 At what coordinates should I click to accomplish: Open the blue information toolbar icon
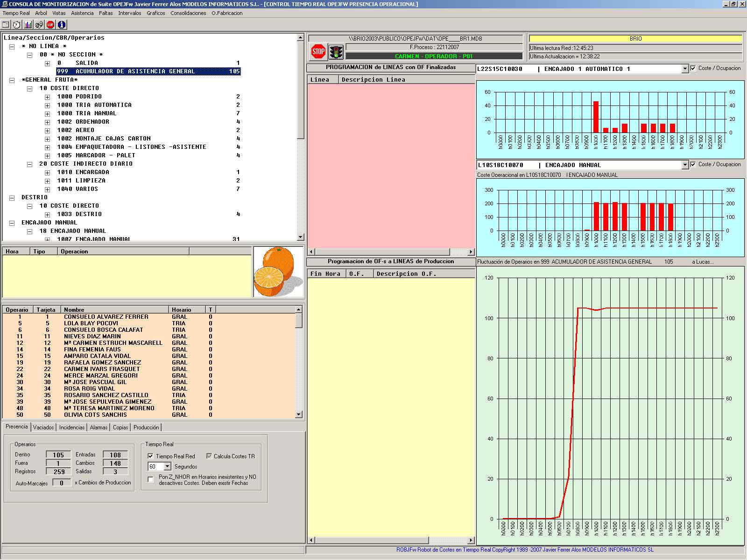(x=62, y=25)
